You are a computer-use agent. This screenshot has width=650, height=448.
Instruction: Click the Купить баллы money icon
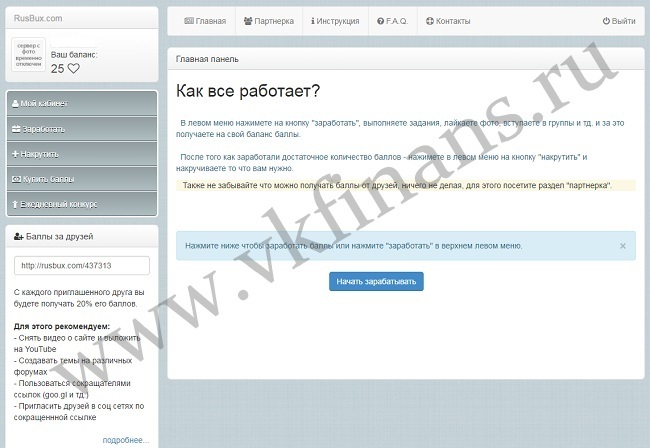pyautogui.click(x=16, y=179)
